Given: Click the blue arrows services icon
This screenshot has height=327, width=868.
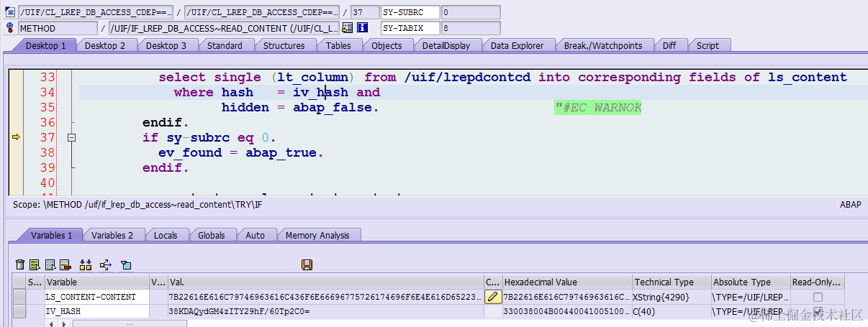Looking at the screenshot, I should [x=106, y=265].
